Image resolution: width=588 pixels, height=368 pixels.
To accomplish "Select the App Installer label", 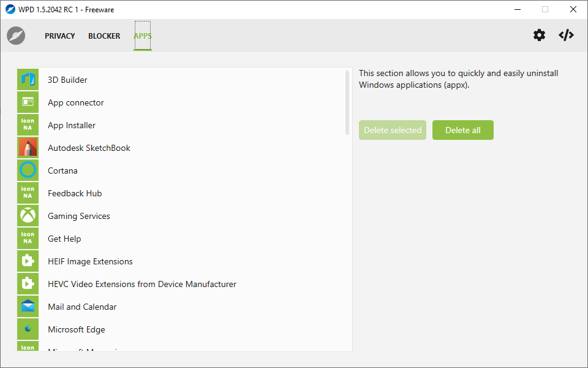I will (72, 125).
